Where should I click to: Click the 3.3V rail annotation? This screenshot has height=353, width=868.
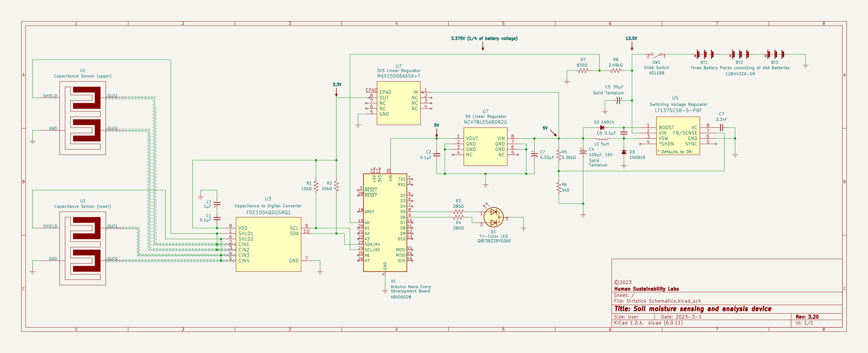(337, 84)
